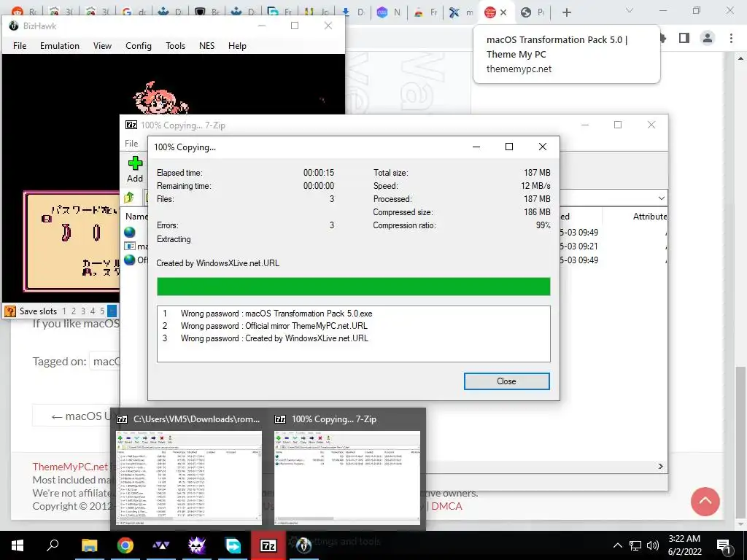Click the red scroll-to-top button
The height and width of the screenshot is (560, 747).
pyautogui.click(x=705, y=502)
